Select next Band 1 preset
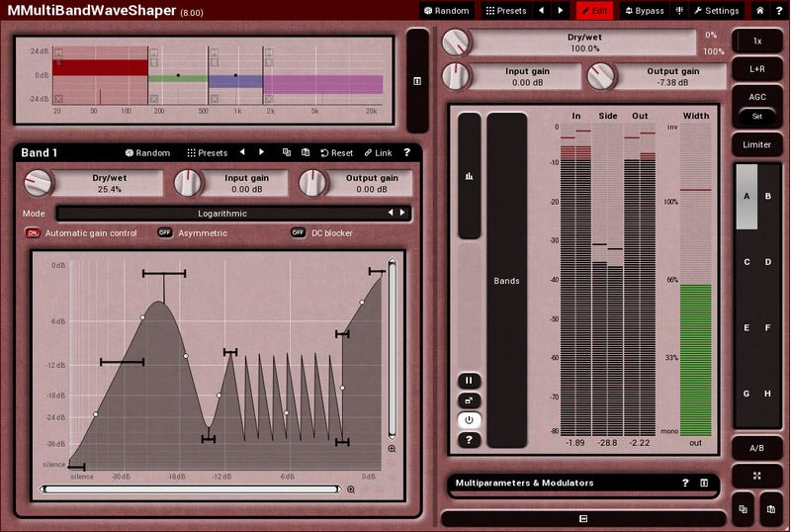Image resolution: width=791 pixels, height=532 pixels. click(x=261, y=152)
